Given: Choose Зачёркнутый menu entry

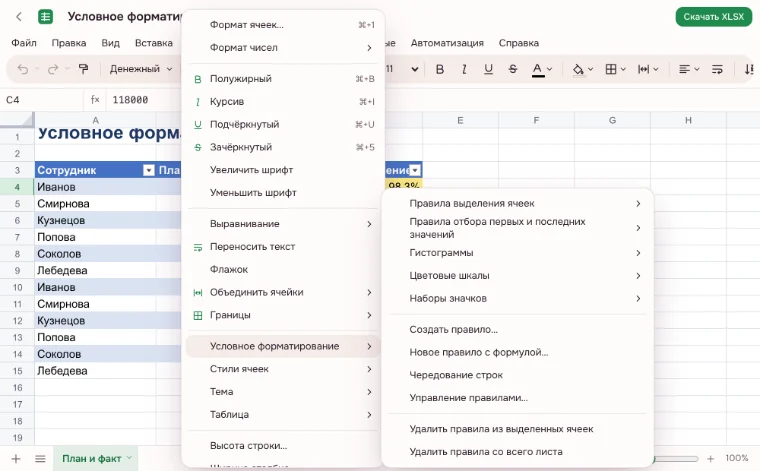Looking at the screenshot, I should point(283,147).
